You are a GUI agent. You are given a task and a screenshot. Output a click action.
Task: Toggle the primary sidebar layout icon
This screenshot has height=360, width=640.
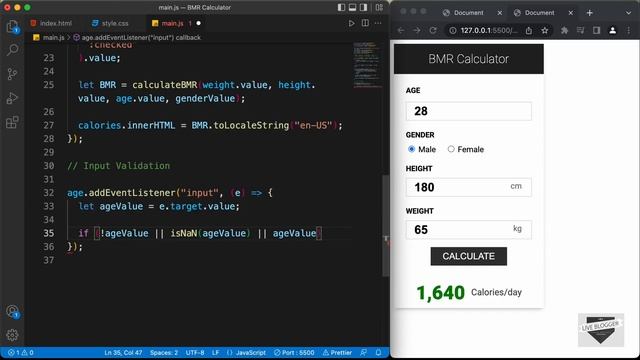click(x=341, y=7)
